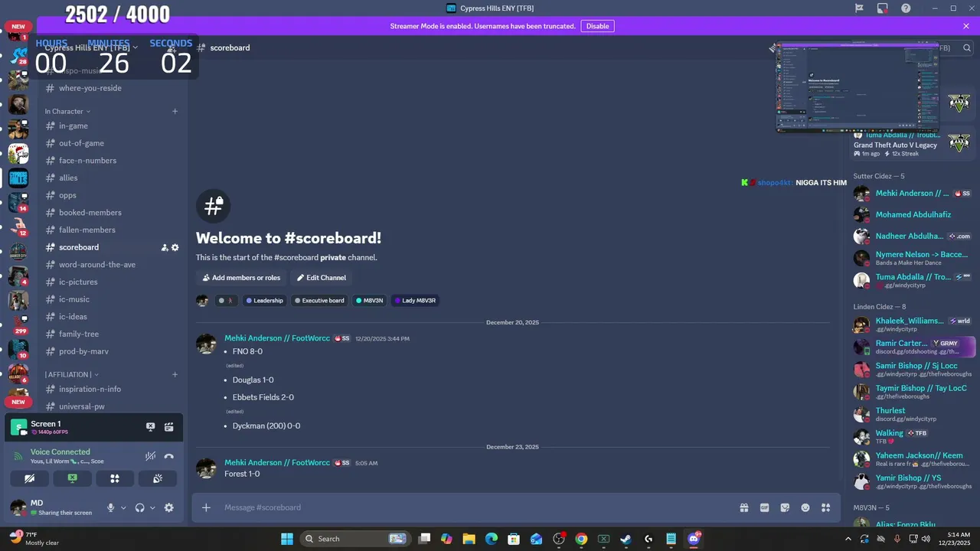
Task: Open apps launcher in message bar
Action: (826, 507)
